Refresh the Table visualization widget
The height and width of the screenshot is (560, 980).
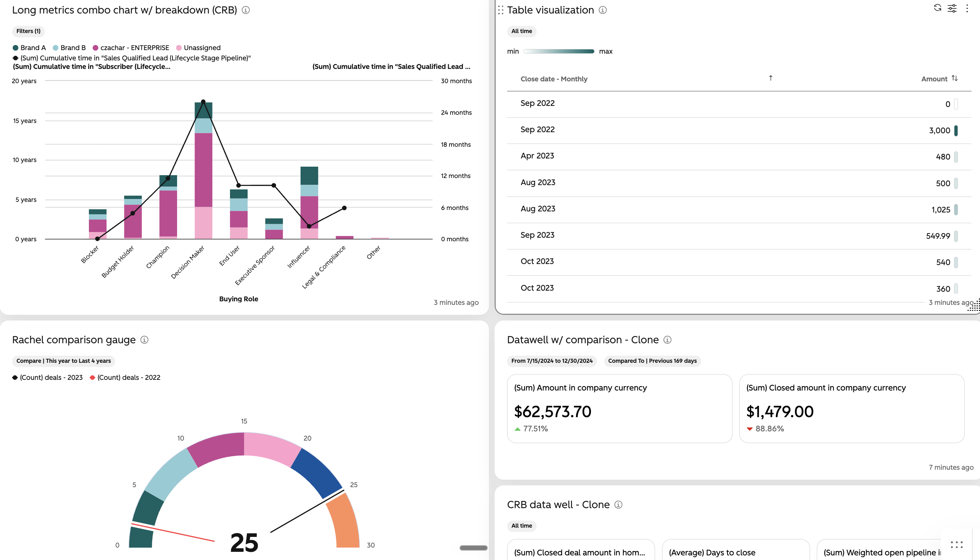pyautogui.click(x=938, y=8)
